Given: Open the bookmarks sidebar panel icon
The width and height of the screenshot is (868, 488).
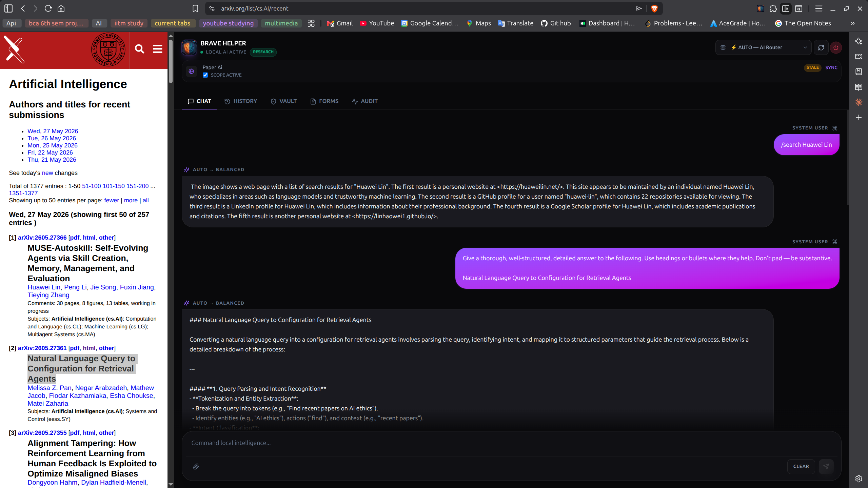Looking at the screenshot, I should (859, 72).
